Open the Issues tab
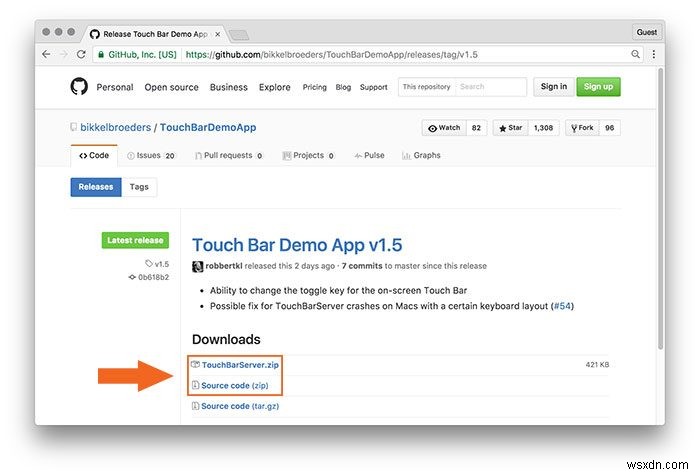The height and width of the screenshot is (475, 700). (148, 156)
